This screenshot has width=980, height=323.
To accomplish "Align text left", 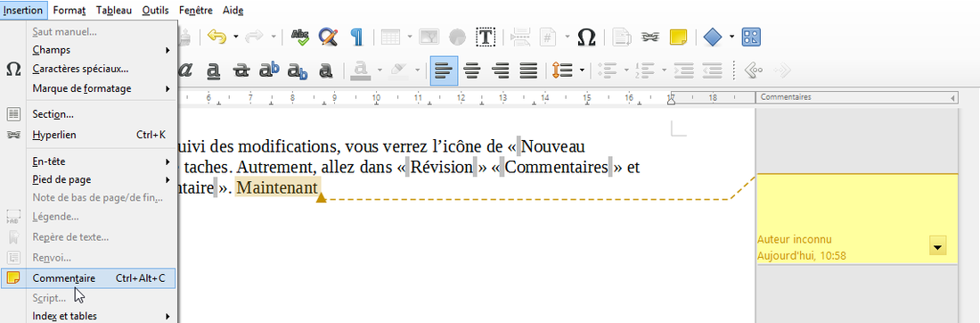I will click(444, 70).
